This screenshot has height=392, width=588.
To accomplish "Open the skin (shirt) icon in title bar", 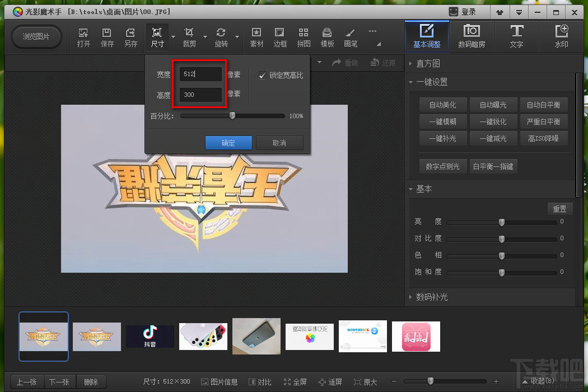I will coord(500,12).
